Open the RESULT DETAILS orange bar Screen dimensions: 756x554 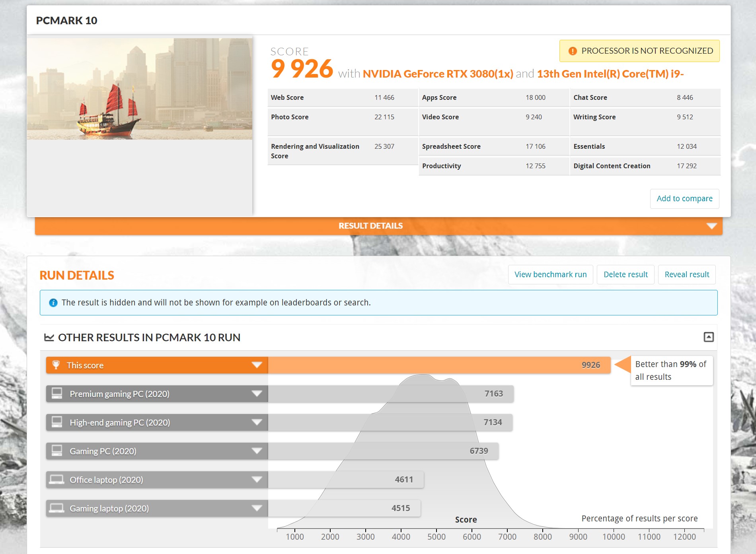[x=378, y=226]
